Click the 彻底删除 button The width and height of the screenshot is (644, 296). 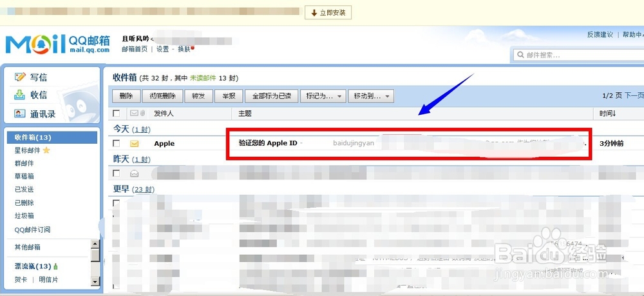tap(163, 96)
